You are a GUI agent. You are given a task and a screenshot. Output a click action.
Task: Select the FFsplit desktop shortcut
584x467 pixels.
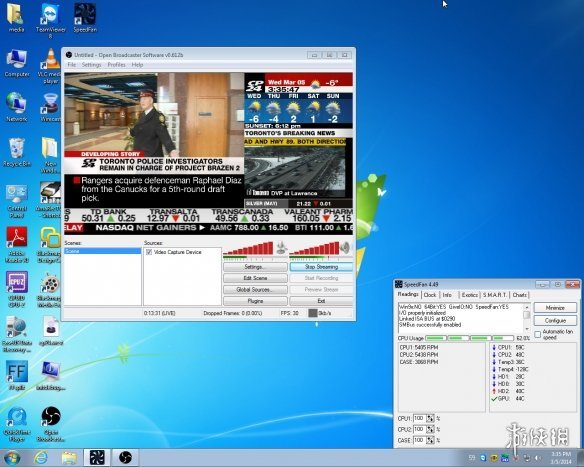tap(17, 375)
